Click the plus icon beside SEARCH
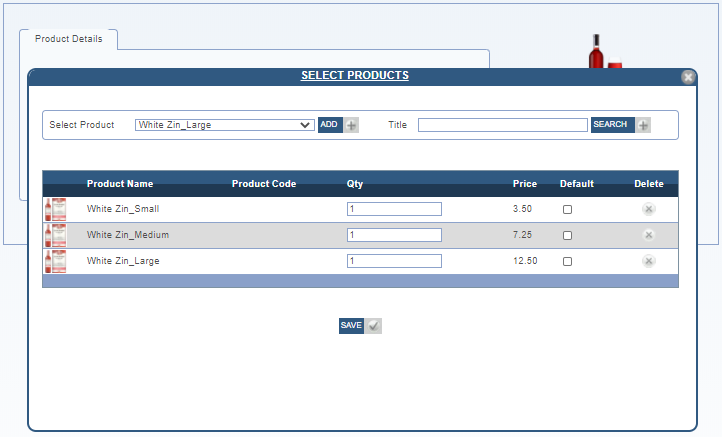This screenshot has height=437, width=722. point(643,125)
